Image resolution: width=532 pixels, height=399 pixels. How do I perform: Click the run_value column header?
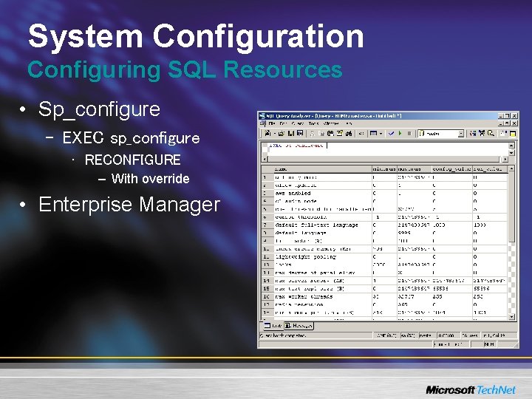coord(490,168)
